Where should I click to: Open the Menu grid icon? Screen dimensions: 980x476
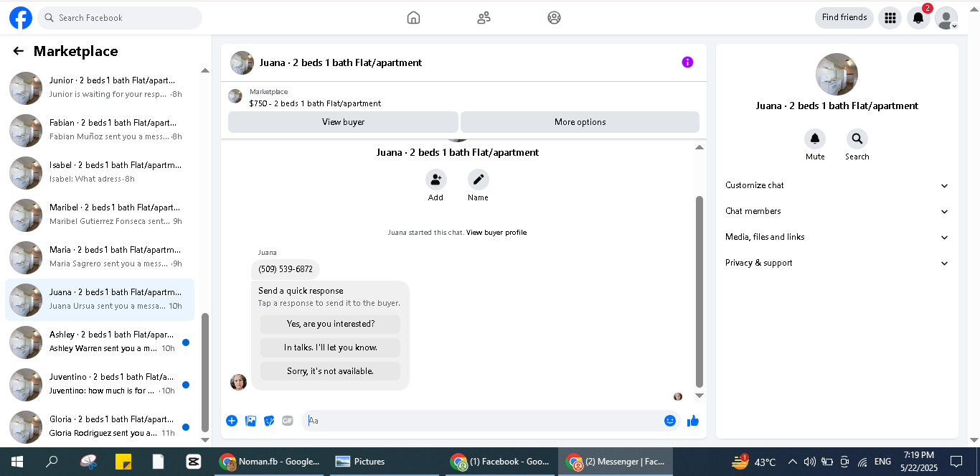pyautogui.click(x=890, y=18)
